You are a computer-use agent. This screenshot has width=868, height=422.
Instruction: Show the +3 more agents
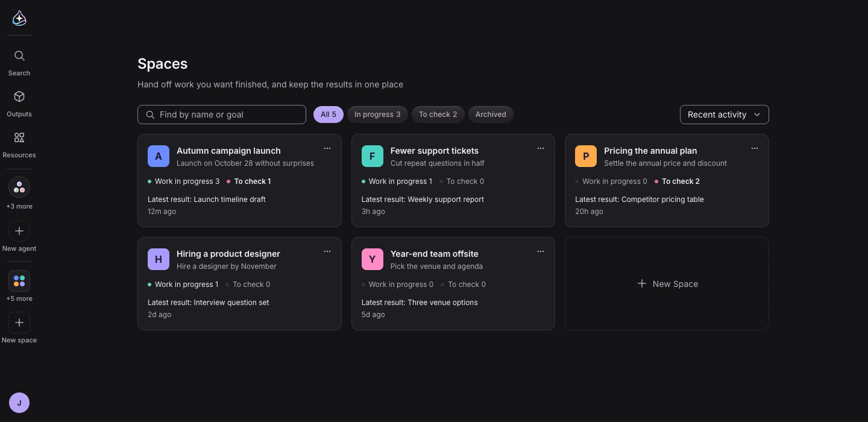[x=19, y=194]
